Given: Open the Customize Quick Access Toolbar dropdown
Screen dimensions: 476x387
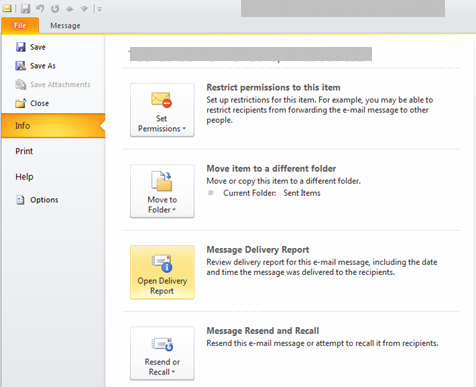Looking at the screenshot, I should pos(99,9).
